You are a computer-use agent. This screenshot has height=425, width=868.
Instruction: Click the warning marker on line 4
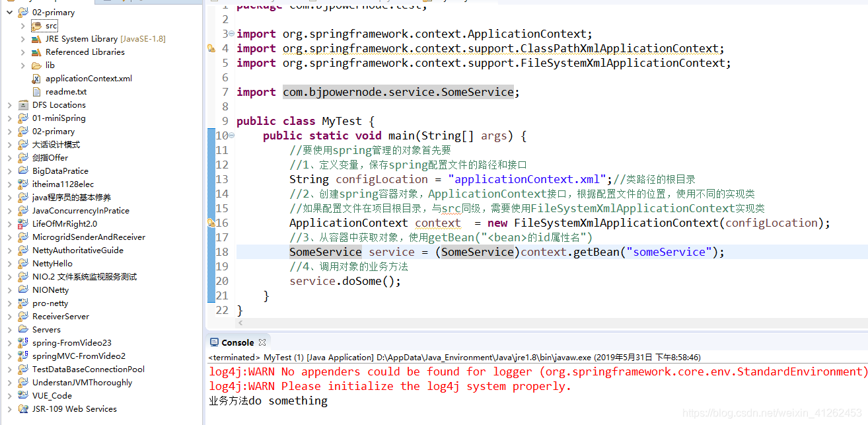tap(211, 49)
